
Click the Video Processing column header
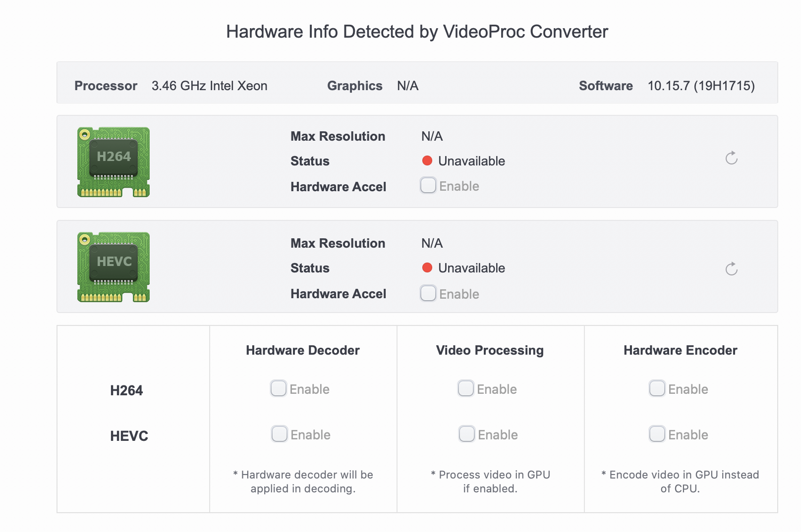pos(490,350)
